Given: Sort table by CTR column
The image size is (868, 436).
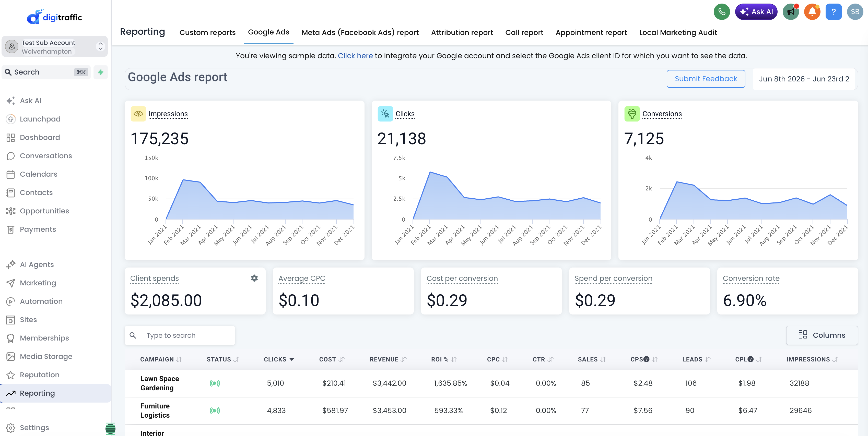Looking at the screenshot, I should click(x=543, y=359).
